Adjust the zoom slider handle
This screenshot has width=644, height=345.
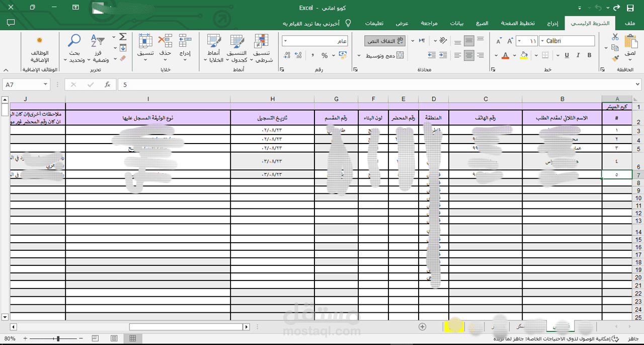coord(59,338)
